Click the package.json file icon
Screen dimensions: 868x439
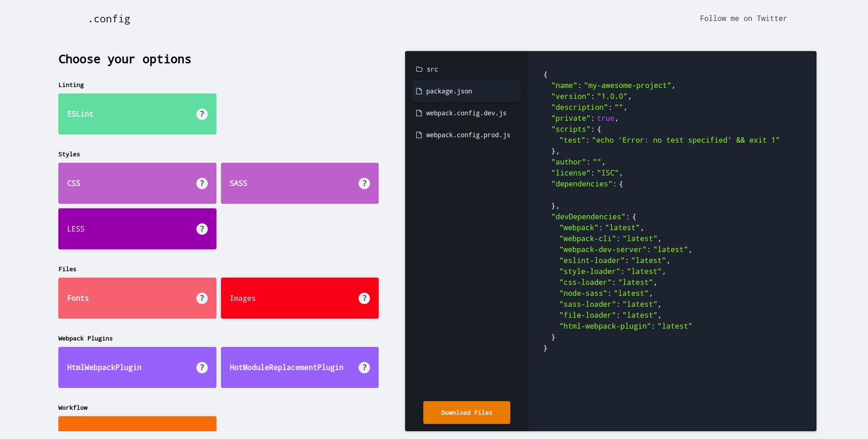(x=419, y=91)
